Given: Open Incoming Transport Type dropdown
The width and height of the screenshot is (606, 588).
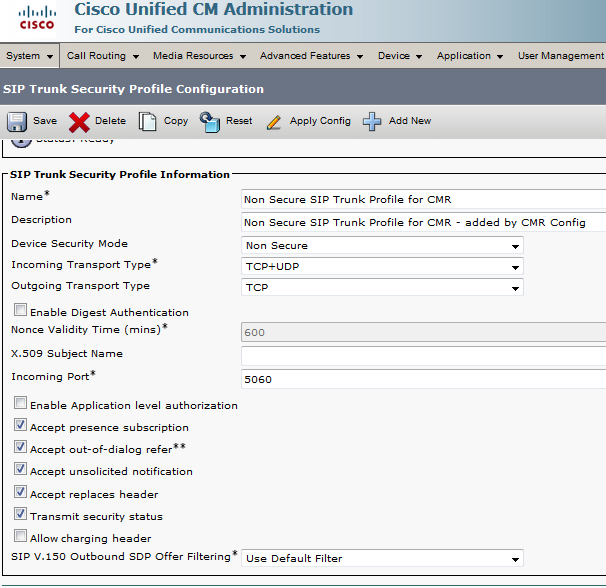Looking at the screenshot, I should click(382, 266).
